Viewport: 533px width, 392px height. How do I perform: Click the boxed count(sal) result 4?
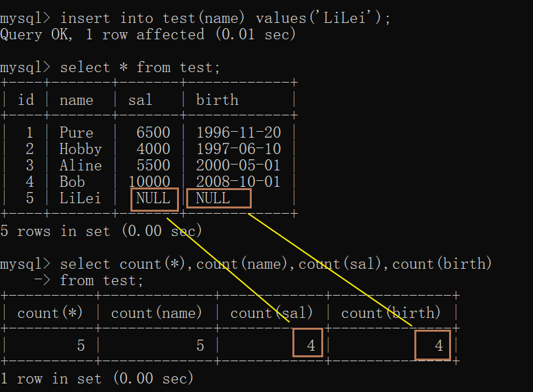pos(307,342)
